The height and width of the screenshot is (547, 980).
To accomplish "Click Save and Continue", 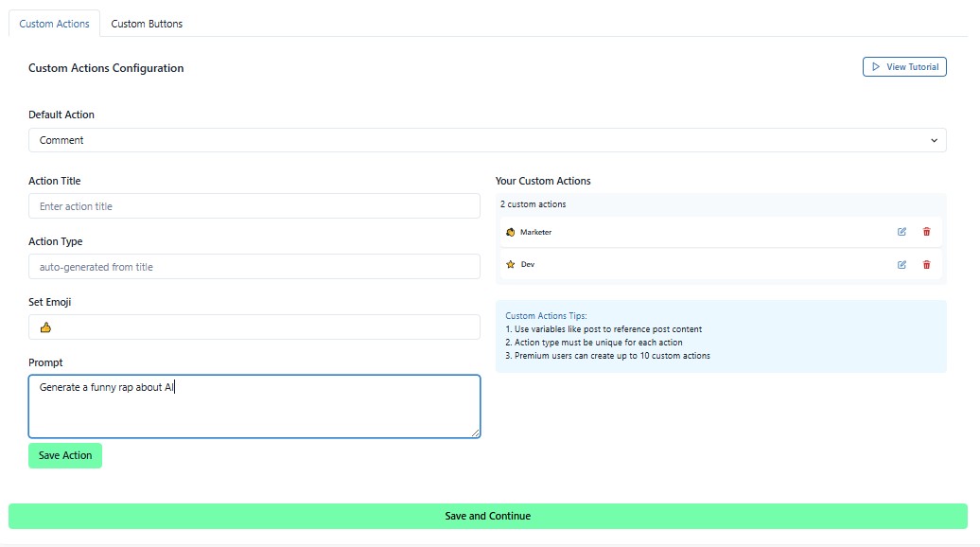I will coord(488,516).
